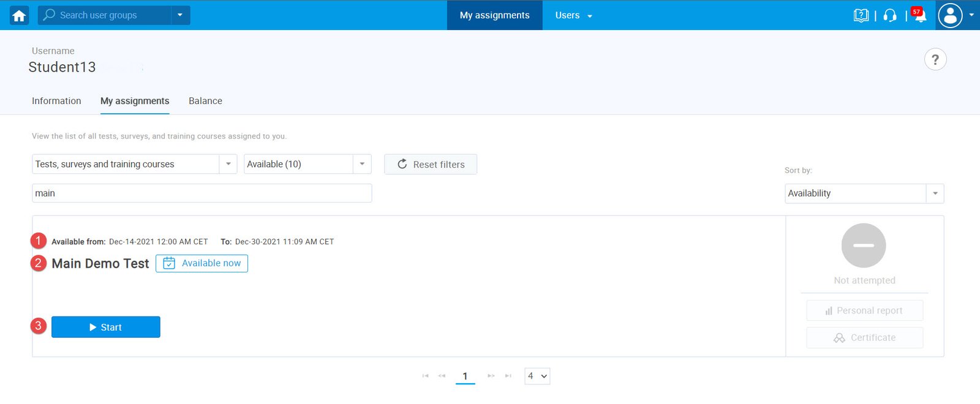The width and height of the screenshot is (980, 404).
Task: Switch to the Information tab
Action: pos(56,101)
